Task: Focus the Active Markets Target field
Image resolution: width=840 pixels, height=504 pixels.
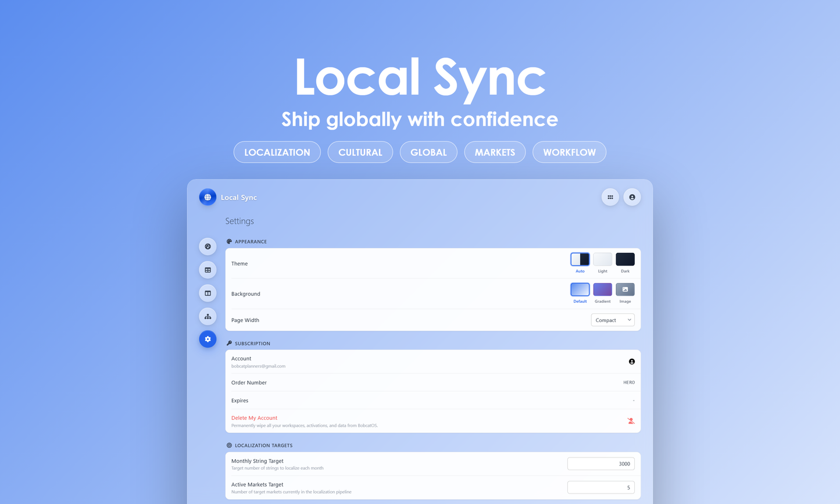Action: pos(601,487)
